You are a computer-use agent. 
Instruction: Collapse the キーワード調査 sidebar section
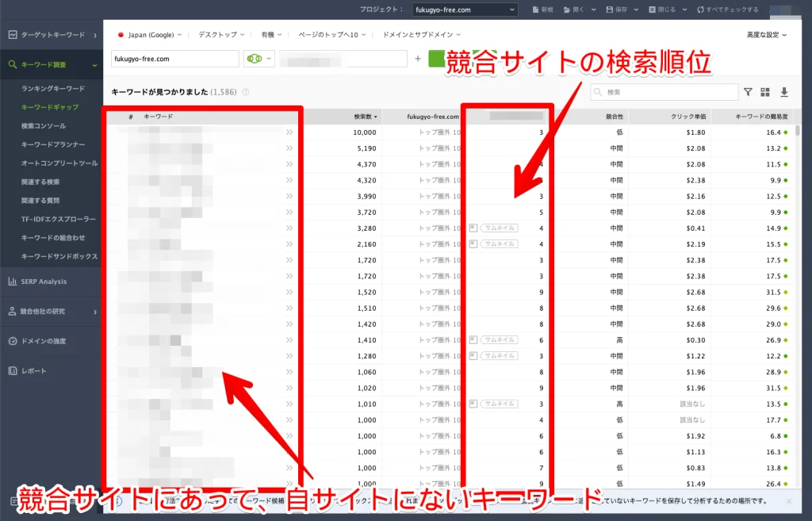pos(95,65)
